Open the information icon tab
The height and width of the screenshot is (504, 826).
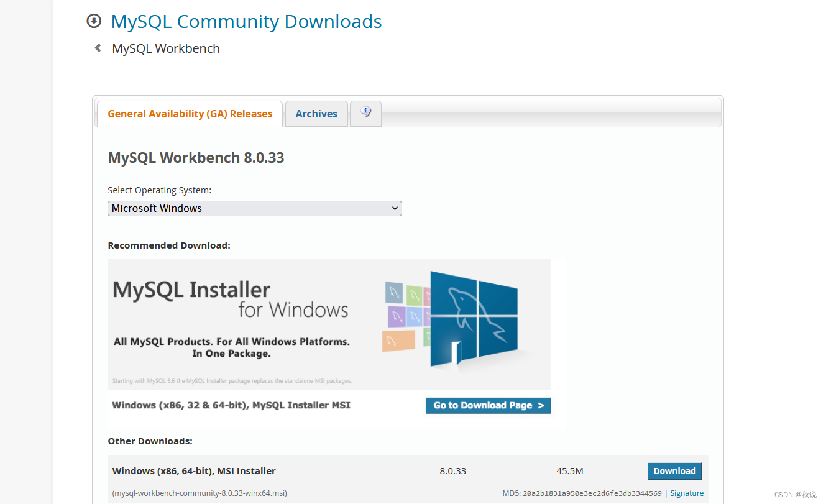(365, 113)
